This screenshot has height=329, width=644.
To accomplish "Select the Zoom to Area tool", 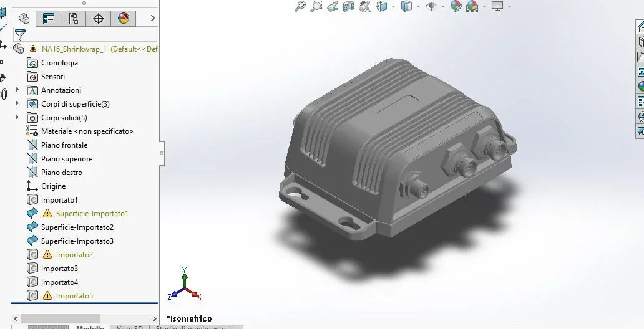I will click(316, 6).
